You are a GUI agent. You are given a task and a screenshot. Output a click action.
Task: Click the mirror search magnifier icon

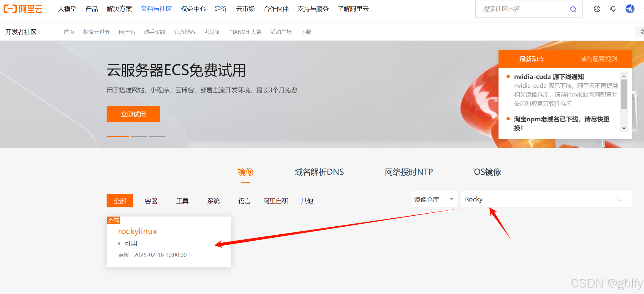click(x=620, y=199)
